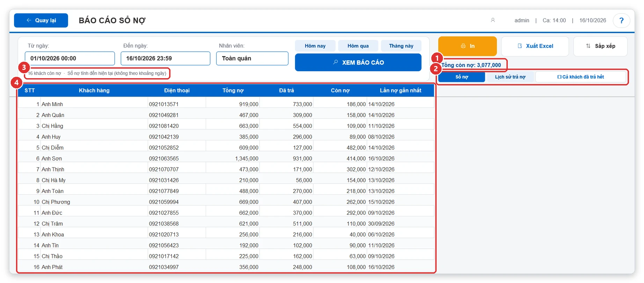Click the date 30/09/2026 in Chị Trâm's row

tap(381, 224)
